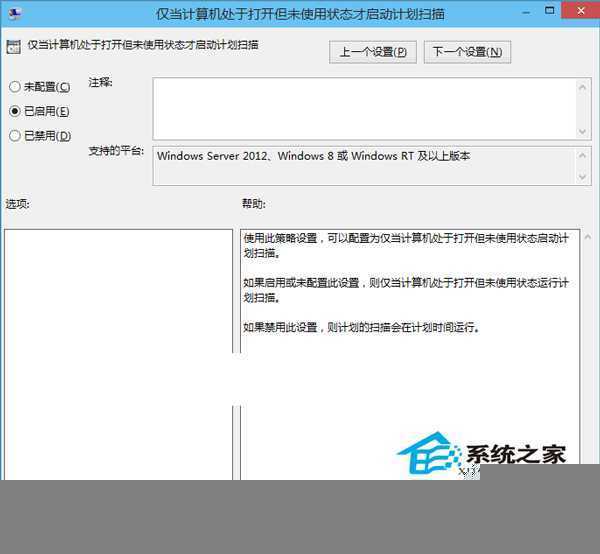Click the 支持的平台 label
Image resolution: width=600 pixels, height=554 pixels.
[116, 151]
